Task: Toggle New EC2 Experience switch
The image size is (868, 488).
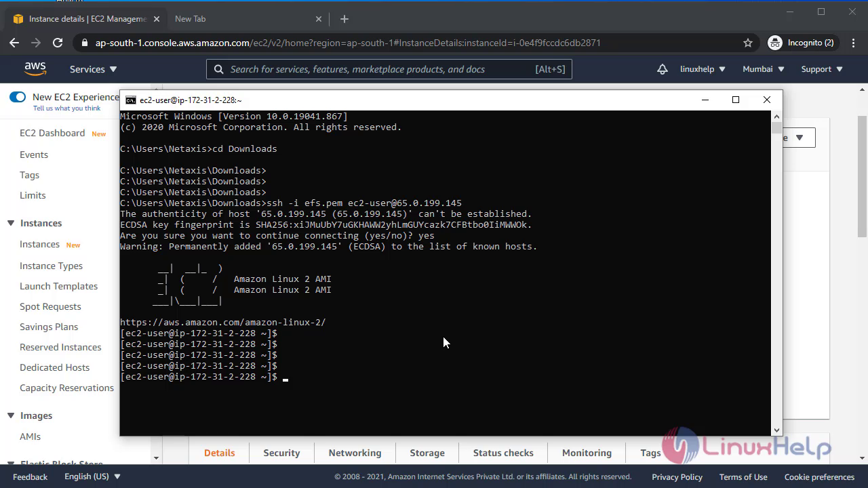Action: click(x=18, y=97)
